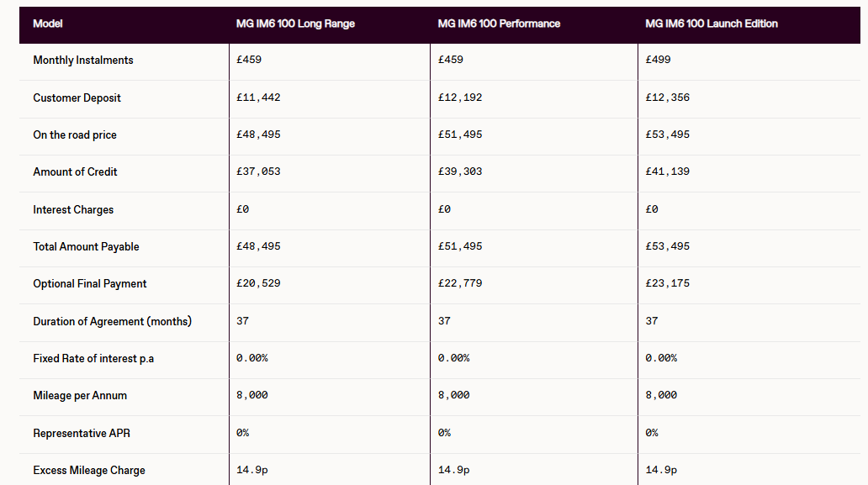Select the Representative APR row label
Image resolution: width=868 pixels, height=485 pixels.
pos(82,433)
